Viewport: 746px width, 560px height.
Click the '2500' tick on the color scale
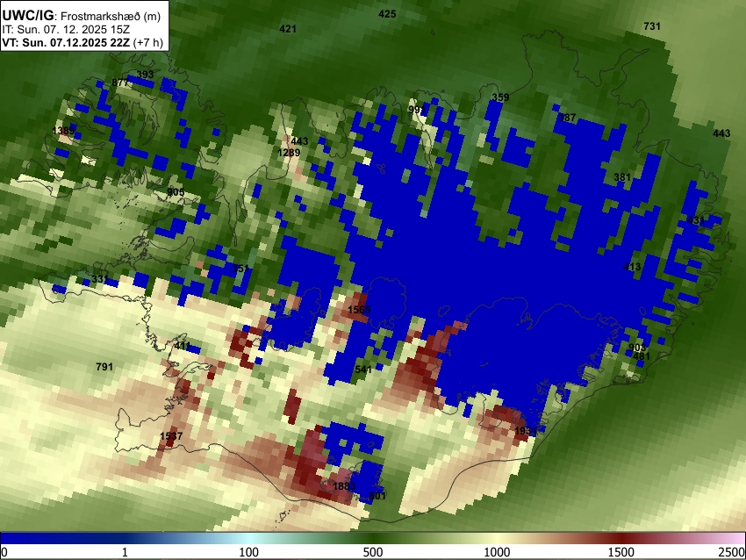(x=732, y=552)
